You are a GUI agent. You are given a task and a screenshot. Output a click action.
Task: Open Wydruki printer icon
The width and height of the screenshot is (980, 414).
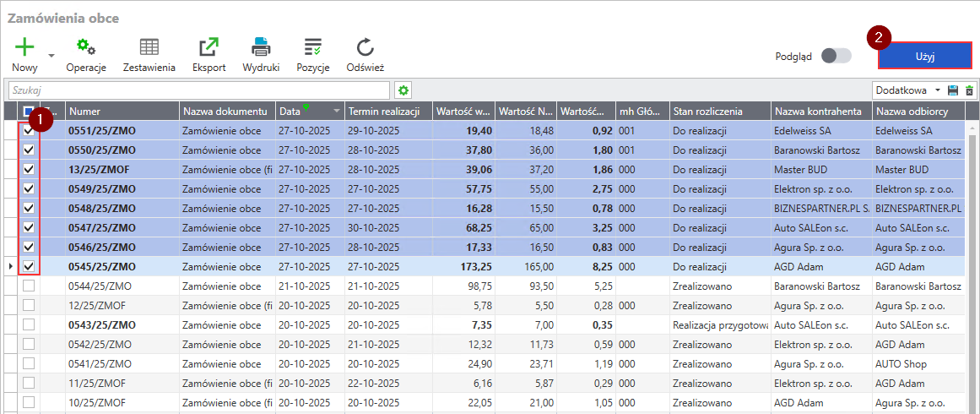click(261, 47)
